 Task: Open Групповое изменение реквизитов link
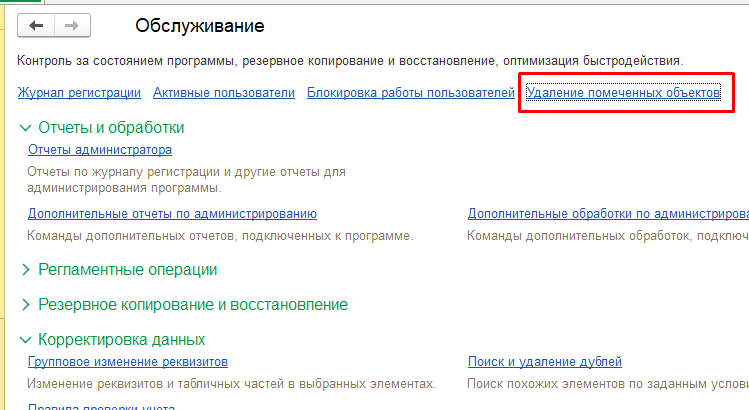pos(128,362)
